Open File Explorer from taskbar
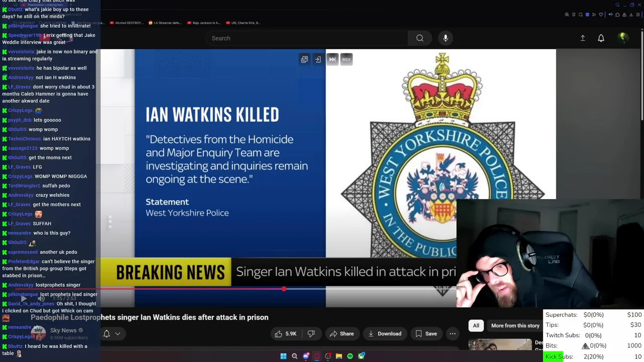 (x=339, y=356)
